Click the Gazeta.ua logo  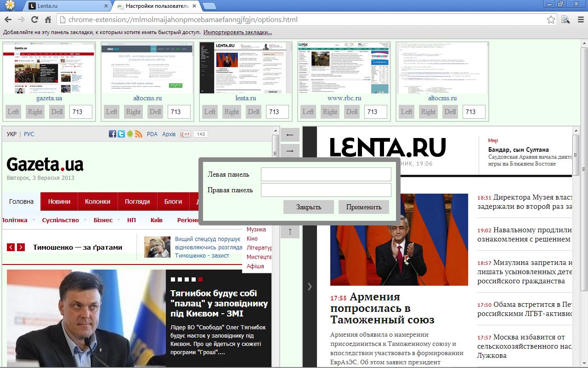pyautogui.click(x=45, y=164)
